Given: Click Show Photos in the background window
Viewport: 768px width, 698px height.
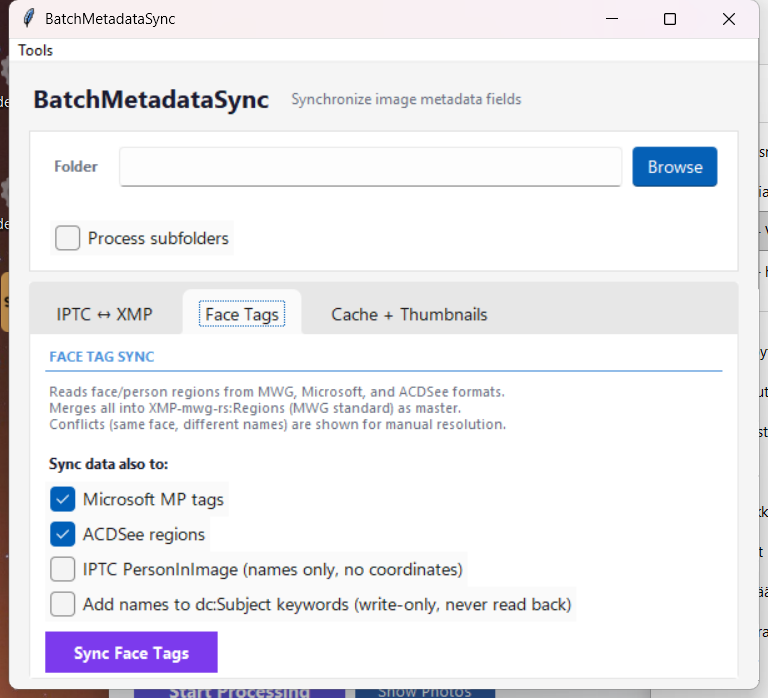Looking at the screenshot, I should pos(425,693).
